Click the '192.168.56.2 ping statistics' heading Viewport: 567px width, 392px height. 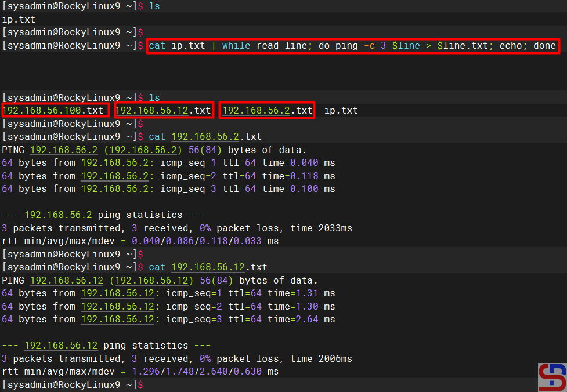pyautogui.click(x=101, y=215)
